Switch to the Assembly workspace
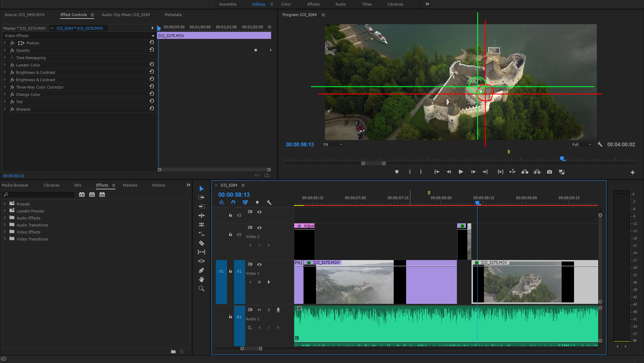The image size is (644, 363). (x=228, y=4)
